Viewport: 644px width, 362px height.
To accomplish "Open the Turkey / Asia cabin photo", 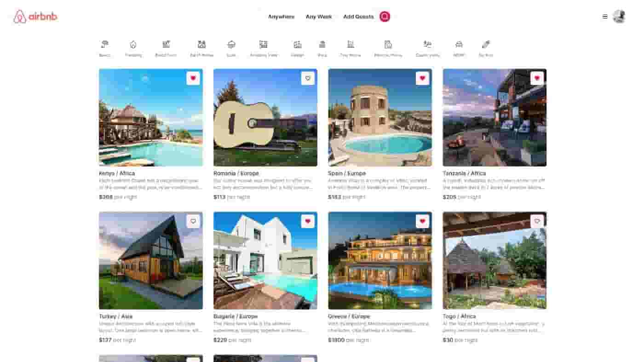I will point(150,260).
